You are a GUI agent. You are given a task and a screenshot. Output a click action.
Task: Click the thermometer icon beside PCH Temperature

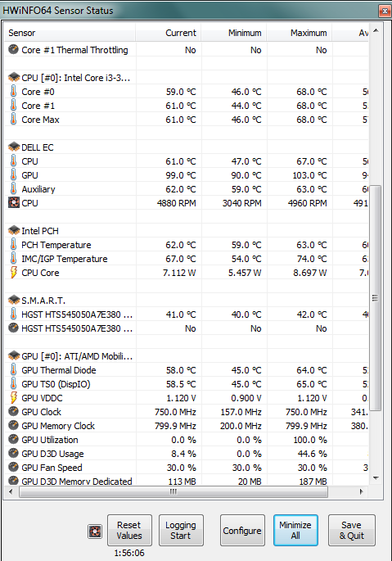(13, 244)
